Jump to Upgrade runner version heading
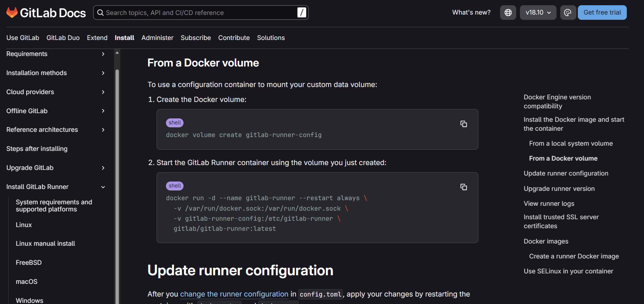 (x=559, y=189)
